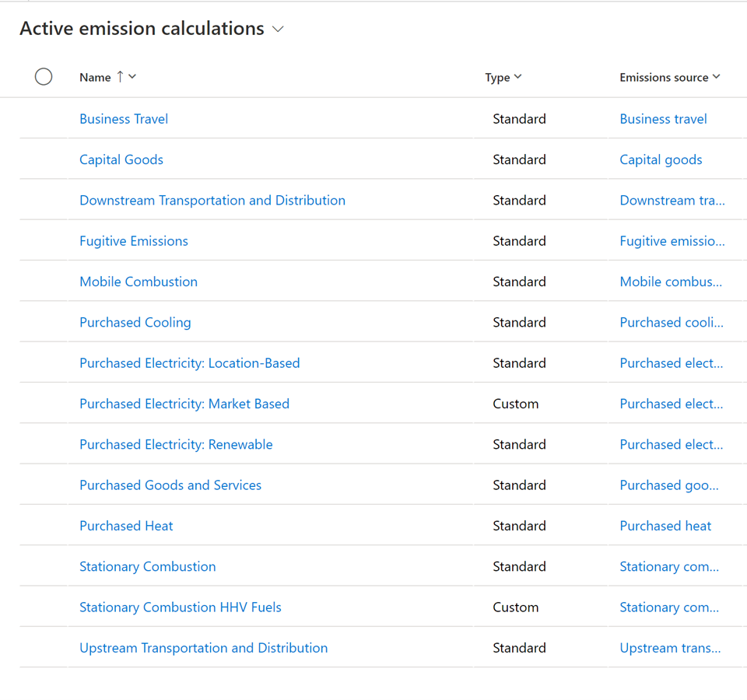
Task: Open source link in Purchased Electricity: Market Based row
Action: [x=672, y=404]
